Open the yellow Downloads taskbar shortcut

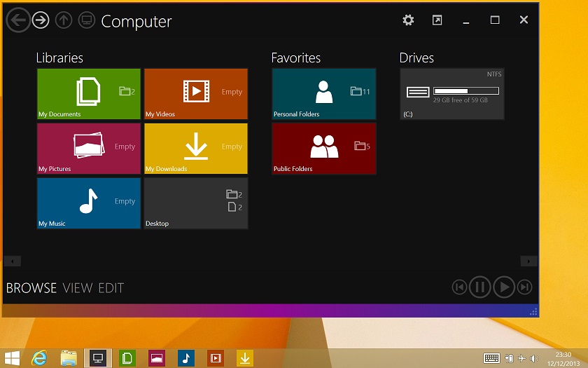(x=245, y=358)
